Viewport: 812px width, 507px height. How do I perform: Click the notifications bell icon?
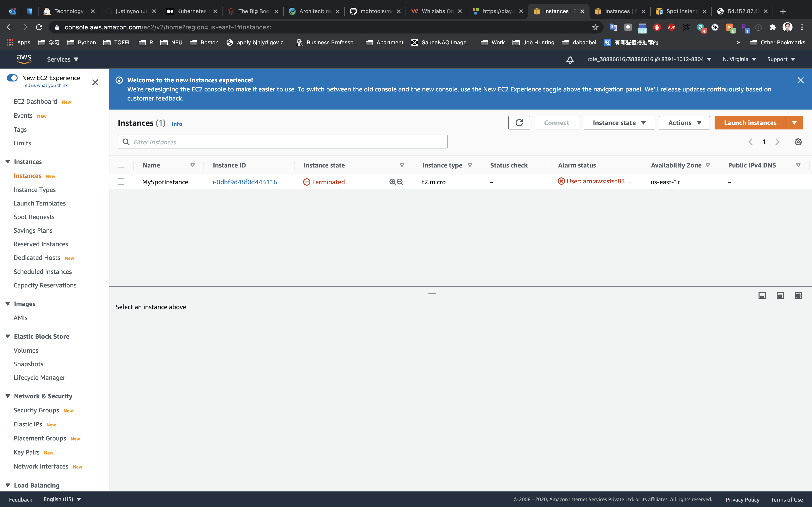point(570,60)
